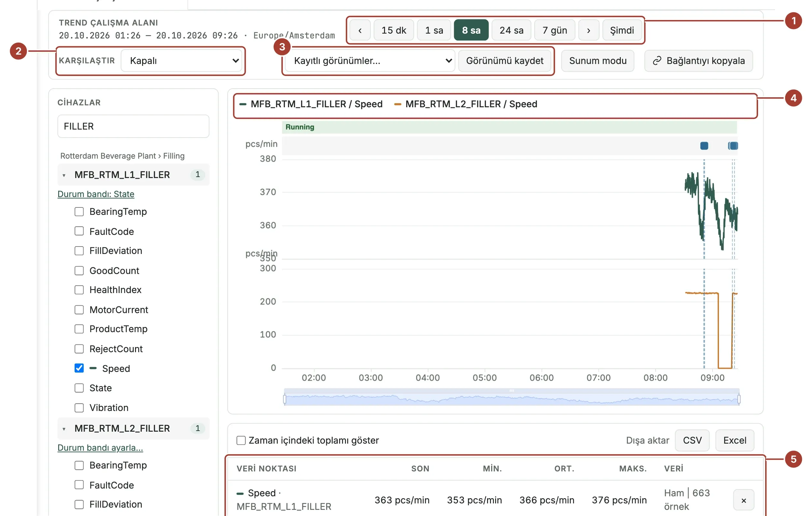The image size is (812, 516).
Task: Open the Karşılaştır dropdown
Action: (182, 61)
